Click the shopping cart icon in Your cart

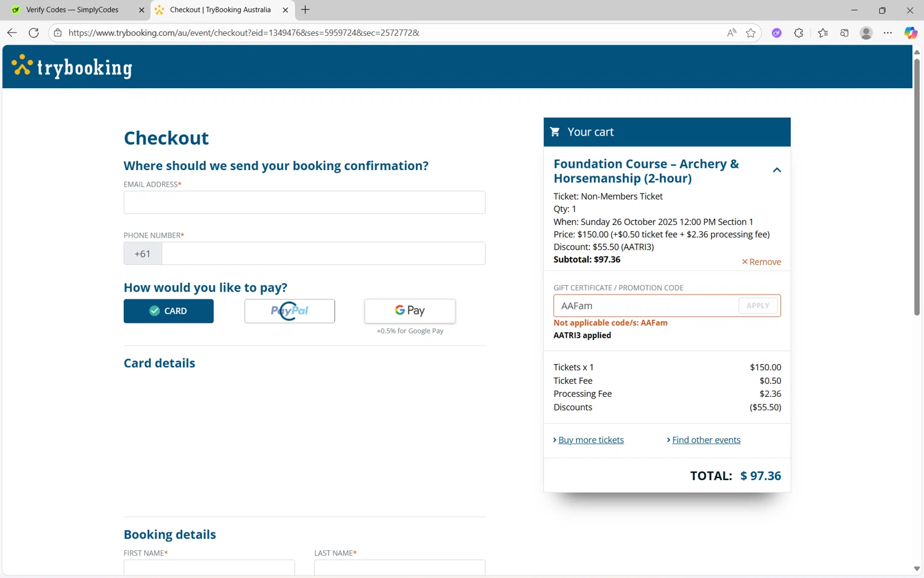[555, 132]
